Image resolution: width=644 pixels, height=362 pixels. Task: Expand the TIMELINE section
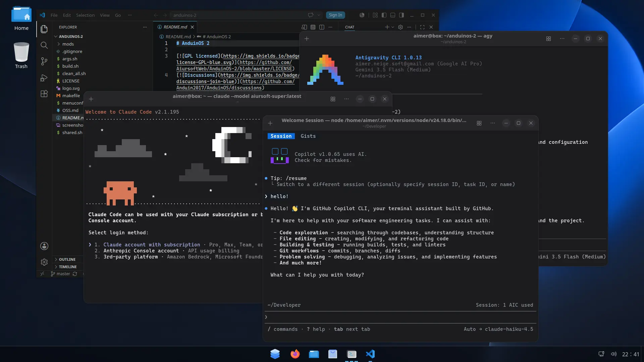[68, 267]
